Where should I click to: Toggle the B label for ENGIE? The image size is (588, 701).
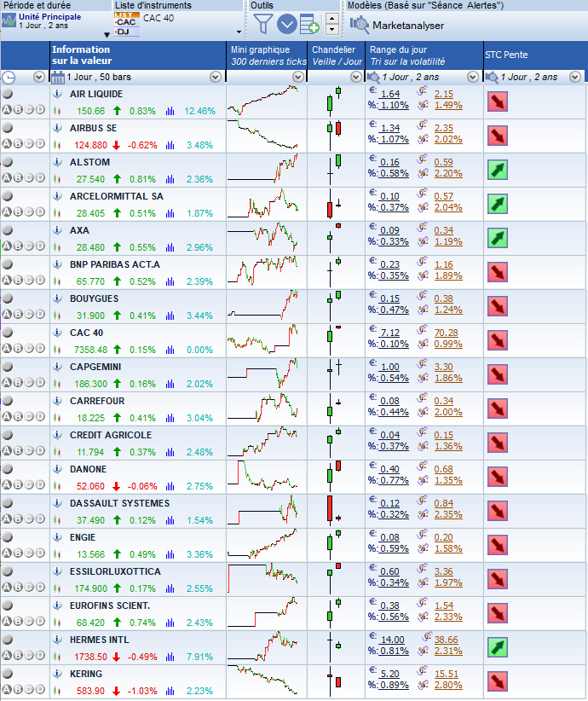tap(18, 553)
